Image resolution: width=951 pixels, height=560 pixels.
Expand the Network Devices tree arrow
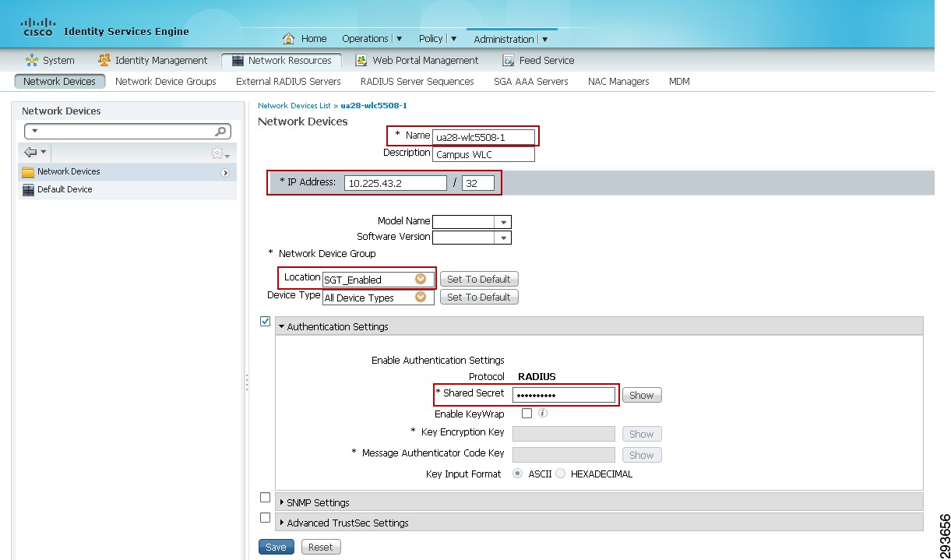point(225,173)
